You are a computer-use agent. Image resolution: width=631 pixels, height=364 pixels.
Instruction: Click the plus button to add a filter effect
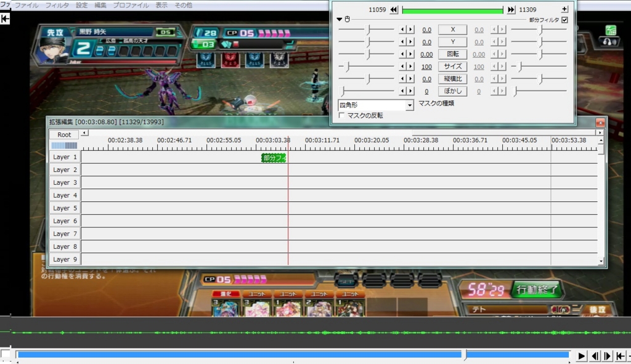(x=564, y=9)
